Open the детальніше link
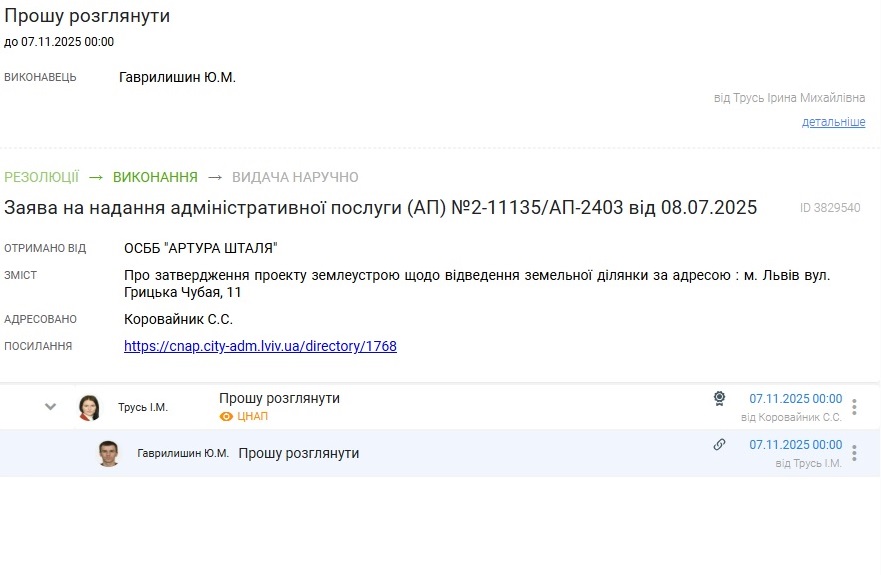Image resolution: width=881 pixels, height=575 pixels. pos(833,122)
